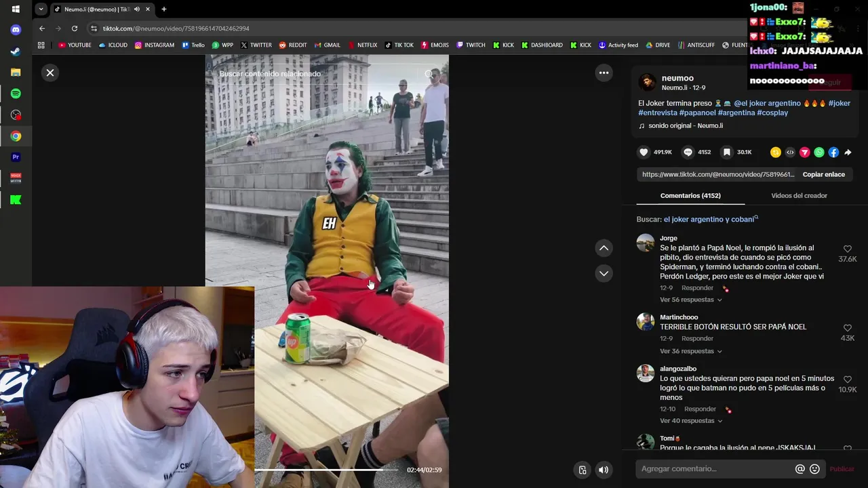Like alangozalbo's comment
This screenshot has width=868, height=488.
[x=847, y=380]
